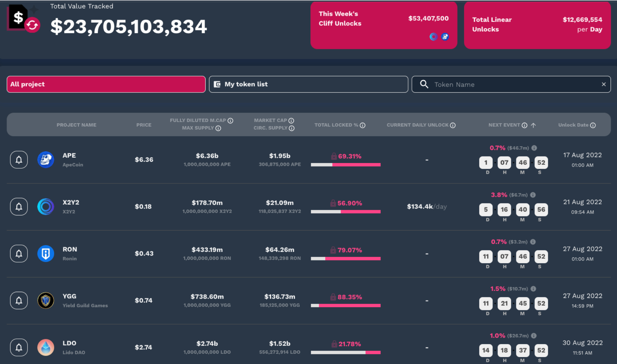
Task: Click the ApeCoin token logo
Action: pos(46,160)
